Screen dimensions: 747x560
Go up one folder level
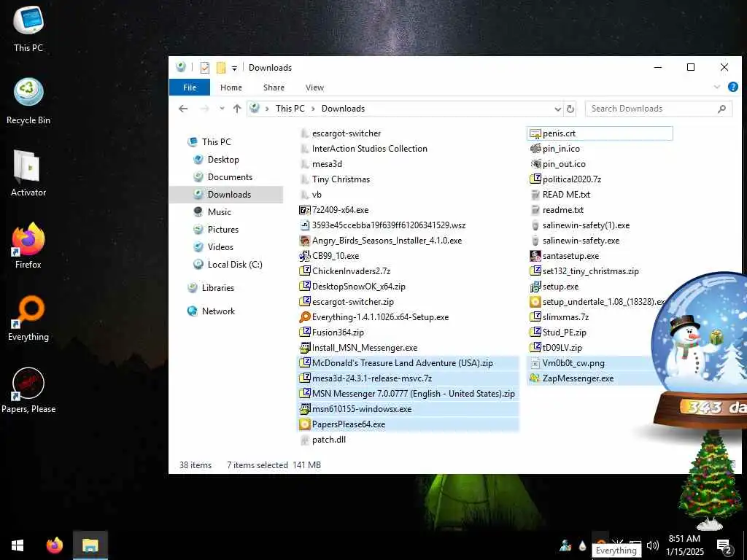tap(237, 109)
